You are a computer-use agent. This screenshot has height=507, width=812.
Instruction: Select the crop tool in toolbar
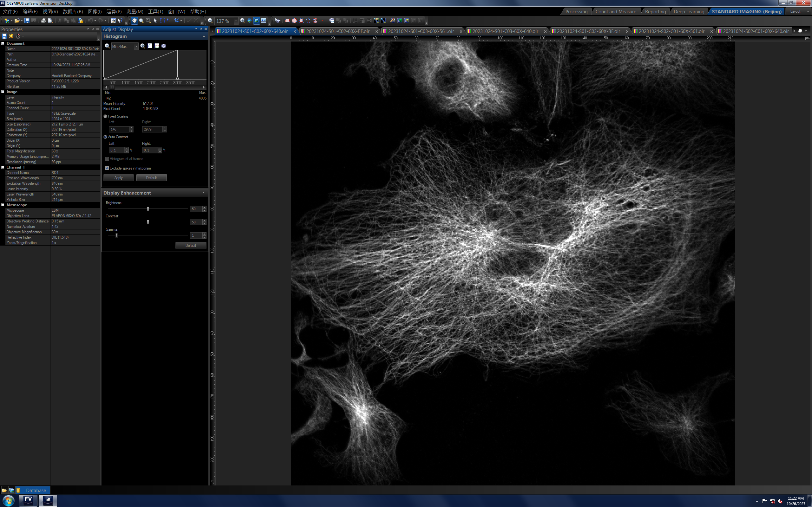point(176,21)
